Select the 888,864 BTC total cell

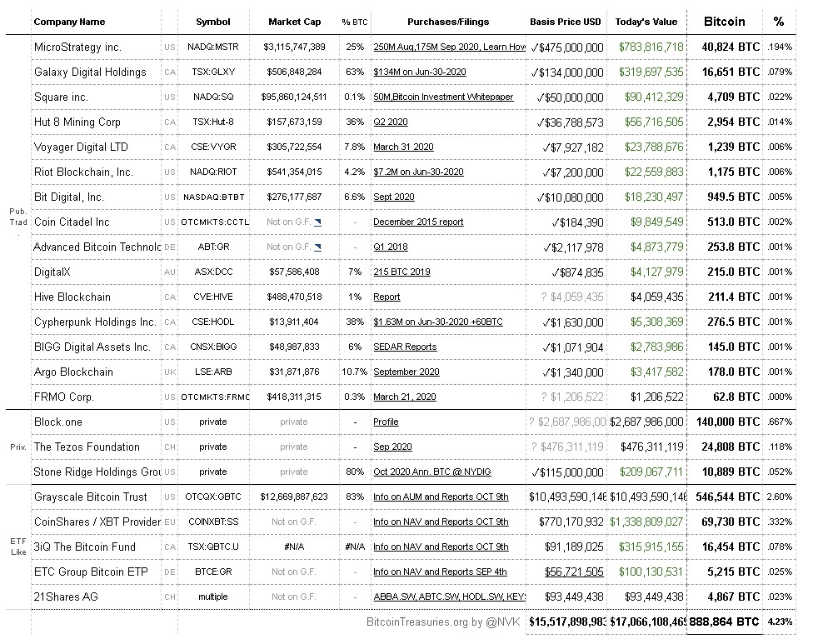tap(724, 622)
